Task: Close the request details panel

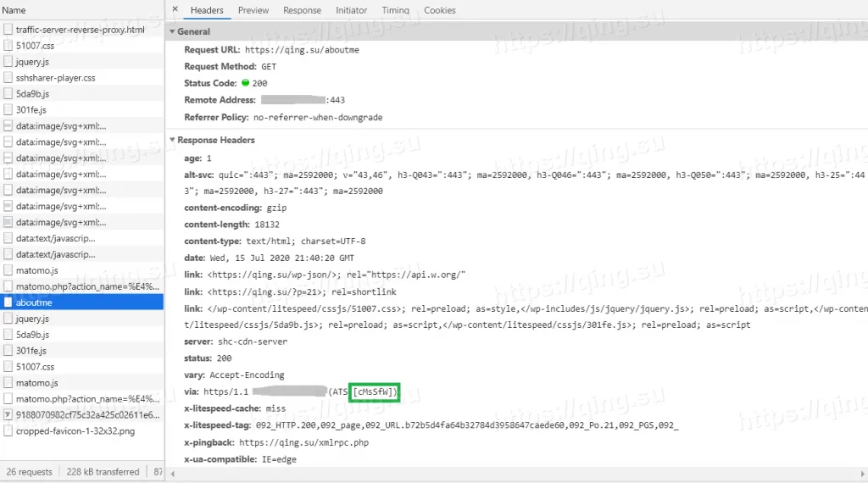Action: [x=175, y=10]
